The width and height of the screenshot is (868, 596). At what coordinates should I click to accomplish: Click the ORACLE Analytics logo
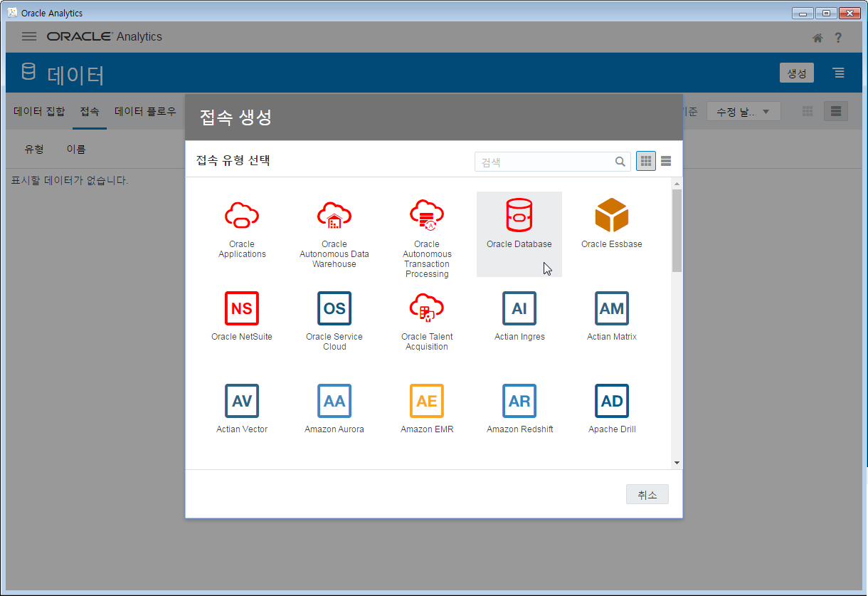105,36
